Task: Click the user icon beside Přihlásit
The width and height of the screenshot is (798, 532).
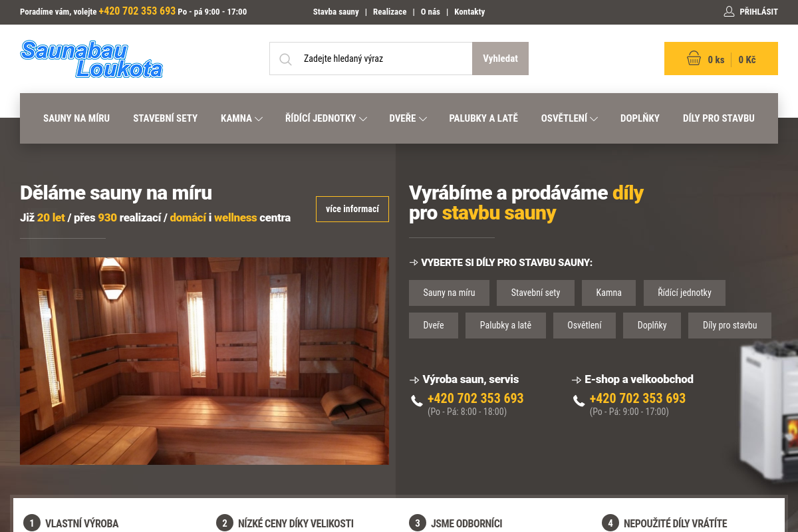Action: click(729, 11)
